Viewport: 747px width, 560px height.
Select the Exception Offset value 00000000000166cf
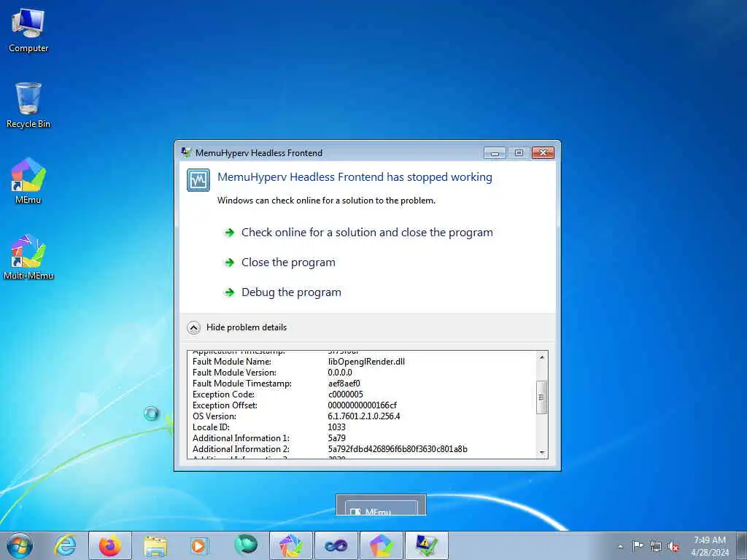click(x=362, y=405)
